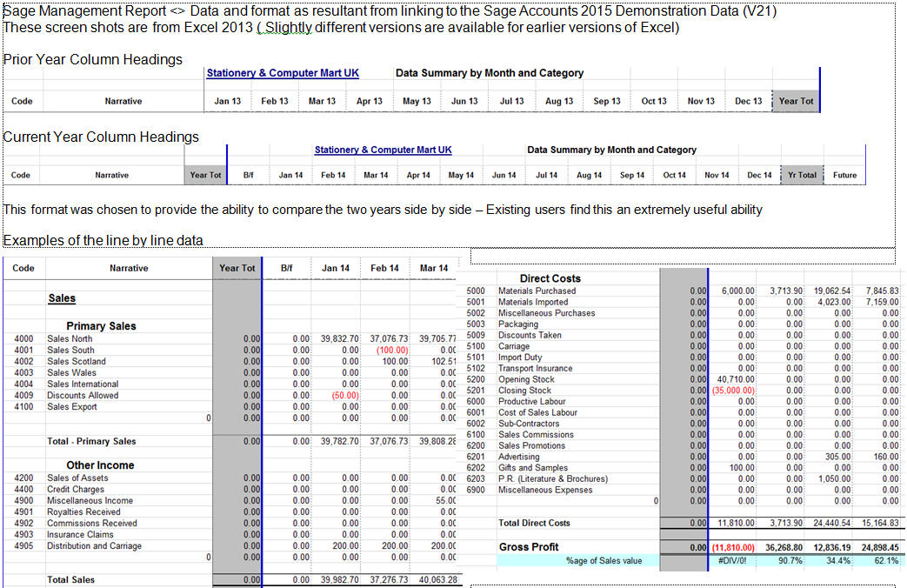Screen dimensions: 907x588
Task: Select the Dec 14 column heading
Action: [759, 175]
